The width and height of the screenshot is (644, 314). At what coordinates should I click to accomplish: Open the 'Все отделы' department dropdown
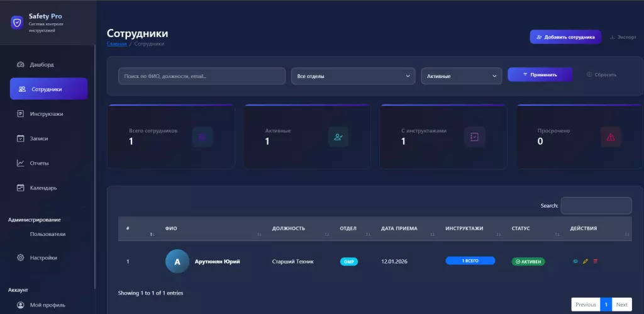pyautogui.click(x=353, y=76)
